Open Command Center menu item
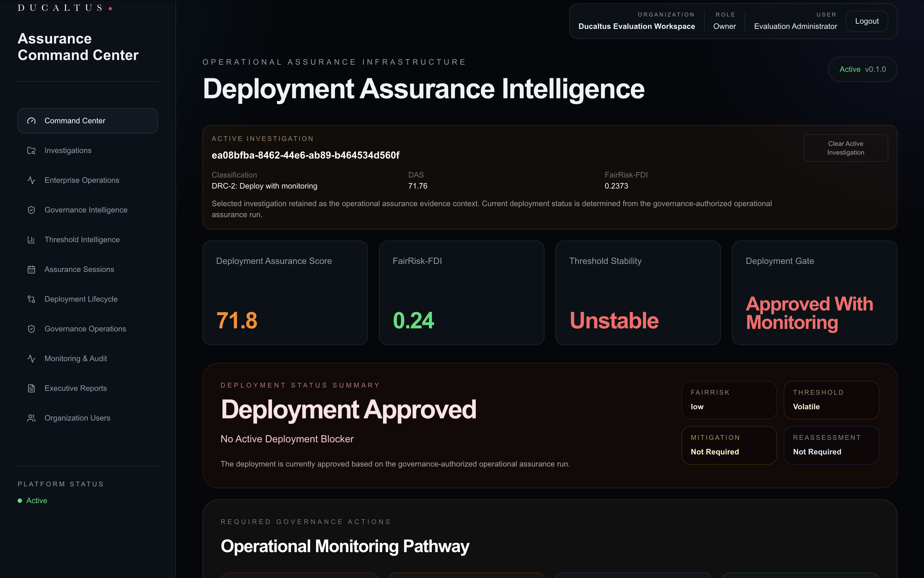The height and width of the screenshot is (578, 924). (87, 121)
